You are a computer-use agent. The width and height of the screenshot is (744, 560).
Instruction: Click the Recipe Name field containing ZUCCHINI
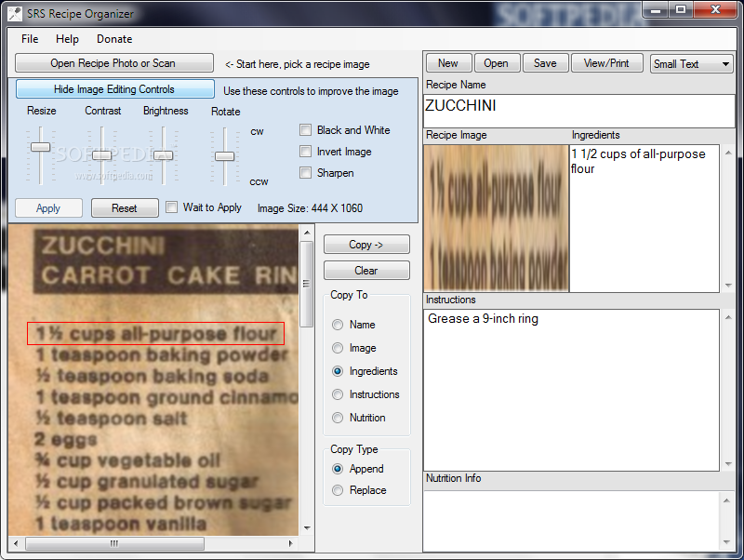(x=578, y=111)
